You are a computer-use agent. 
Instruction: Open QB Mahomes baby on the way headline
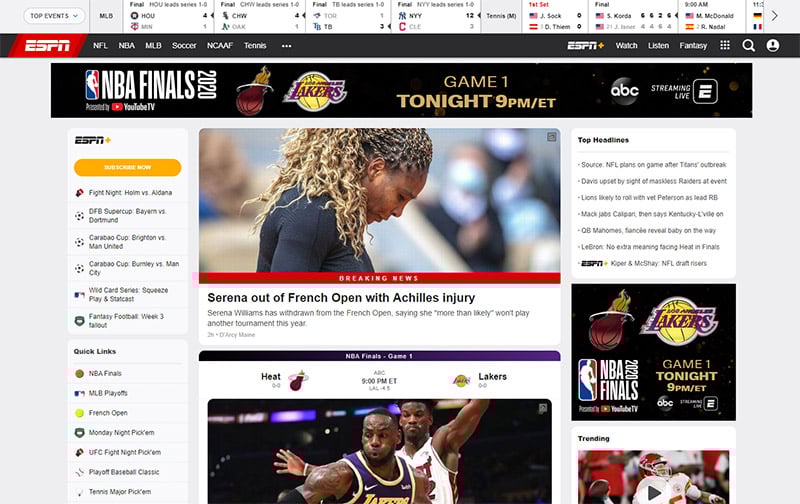647,231
